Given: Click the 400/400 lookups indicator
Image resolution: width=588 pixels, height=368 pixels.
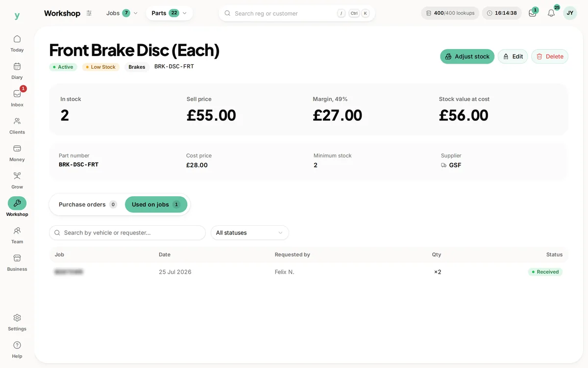Looking at the screenshot, I should [x=450, y=13].
